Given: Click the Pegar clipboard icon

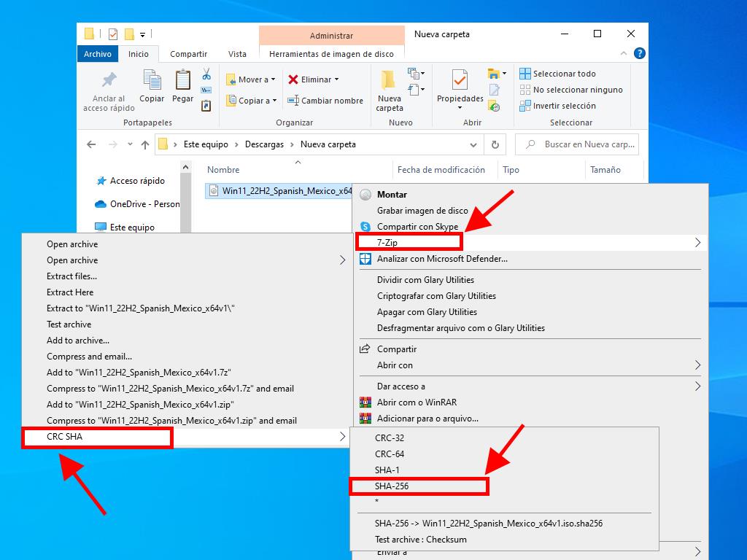Looking at the screenshot, I should 182,86.
